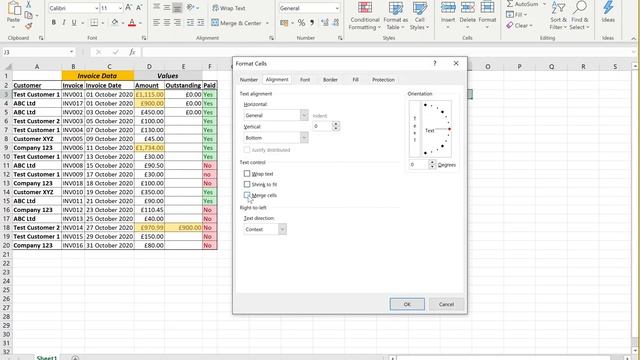Open the General number format dropdown
The height and width of the screenshot is (360, 640).
click(x=337, y=8)
